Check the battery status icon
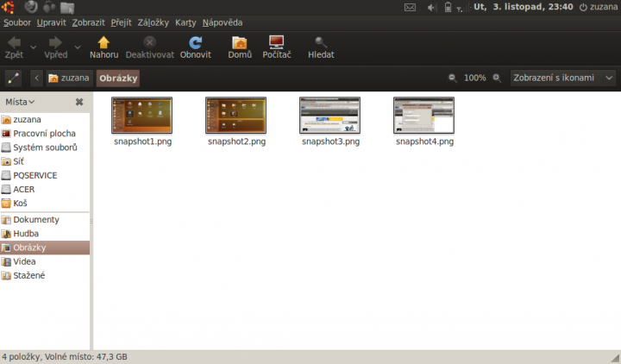This screenshot has width=621, height=364. coord(448,7)
